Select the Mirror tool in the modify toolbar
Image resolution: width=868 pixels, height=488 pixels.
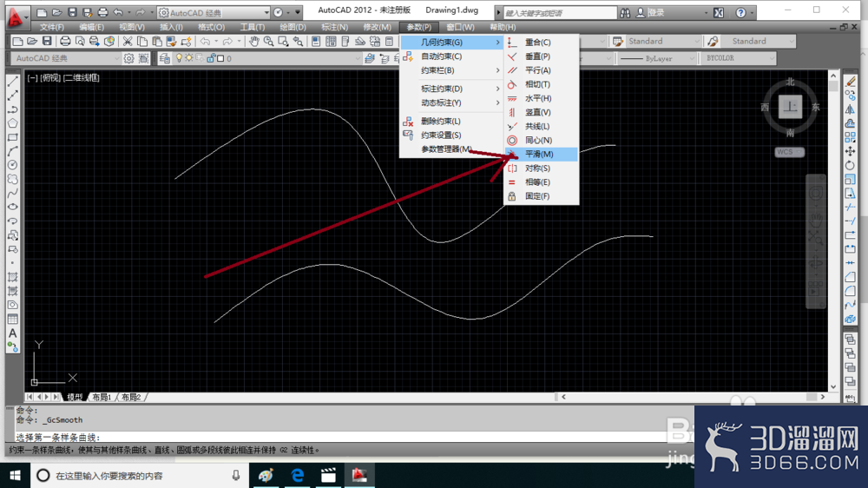click(x=851, y=109)
